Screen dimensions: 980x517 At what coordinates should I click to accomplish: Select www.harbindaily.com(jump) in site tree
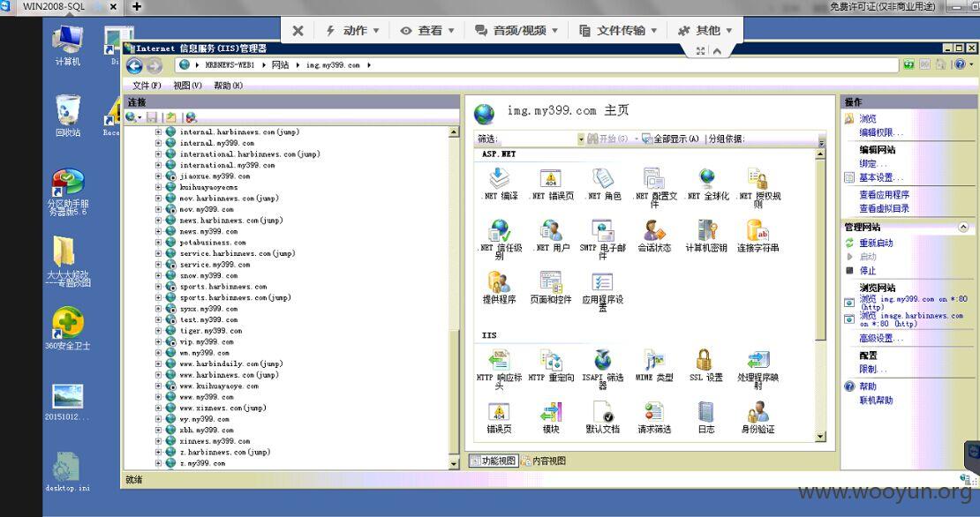pos(230,364)
